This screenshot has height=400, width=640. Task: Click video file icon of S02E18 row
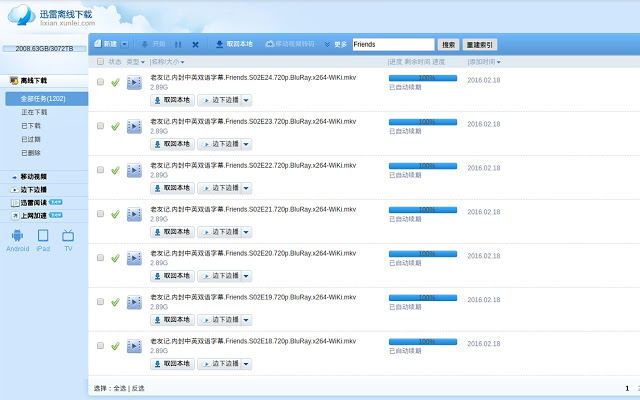coord(134,347)
